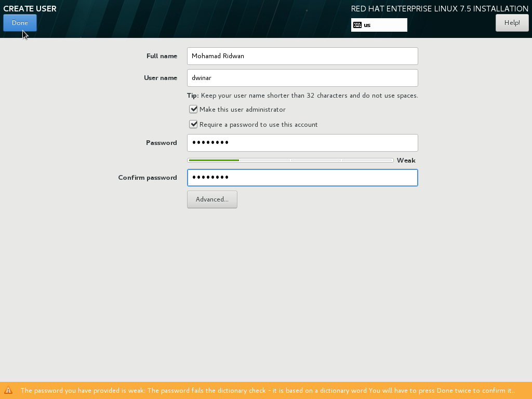Click the keyboard layout icon
Screen dimensions: 532x399
pyautogui.click(x=357, y=25)
